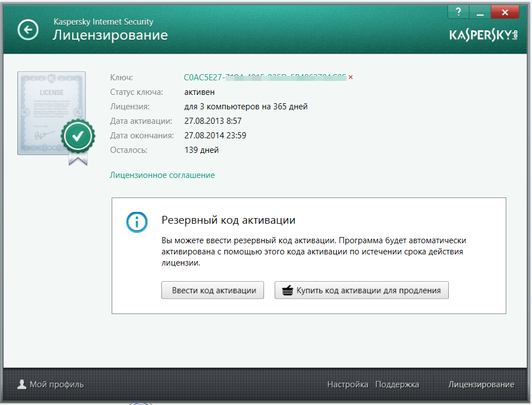
Task: Click the green checkmark seal badge
Action: pos(78,136)
